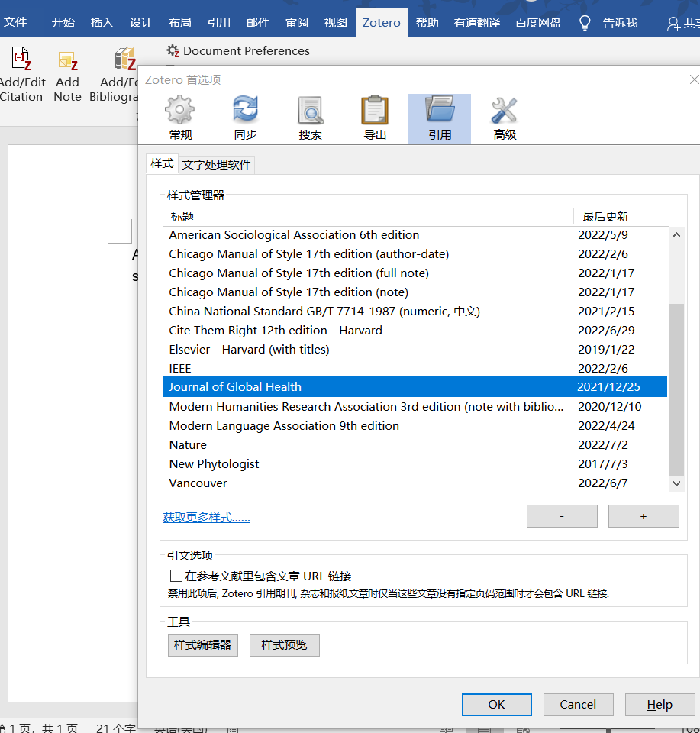
Task: Close the Zotero 首选项 dialog
Action: tap(694, 79)
